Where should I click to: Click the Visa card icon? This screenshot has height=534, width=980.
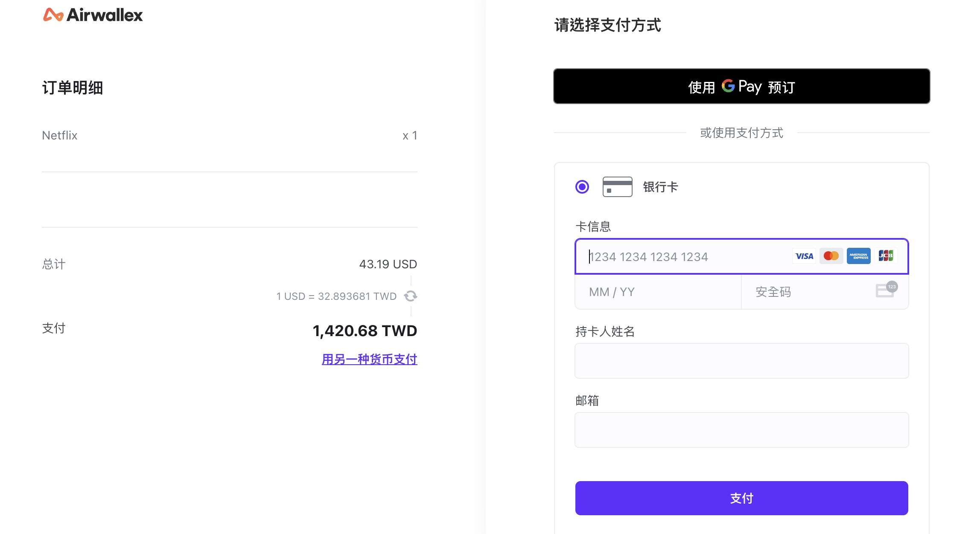pos(804,256)
